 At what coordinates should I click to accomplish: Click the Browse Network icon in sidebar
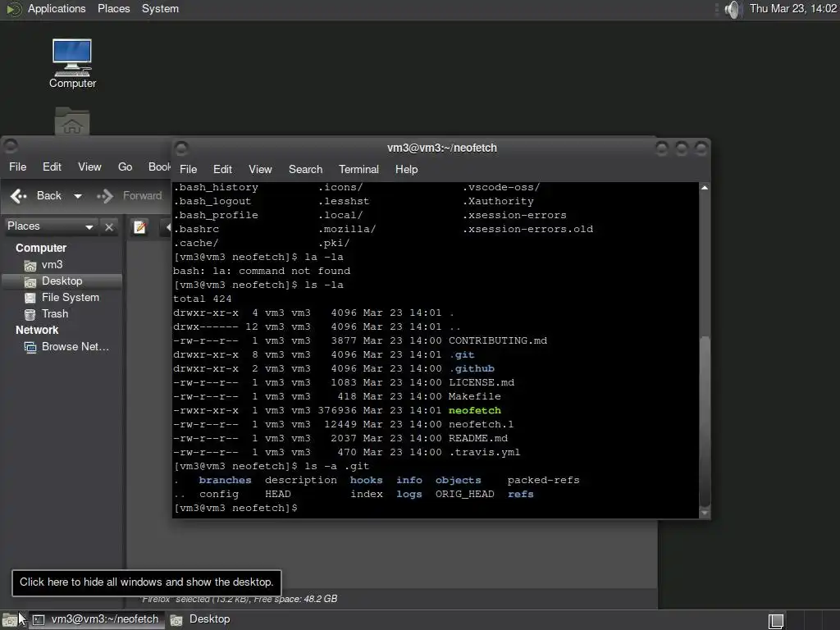point(30,347)
